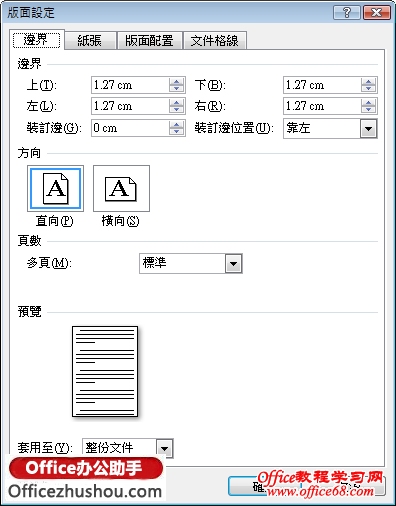This screenshot has height=506, width=396.
Task: Switch to the 邊界 tab
Action: 37,40
